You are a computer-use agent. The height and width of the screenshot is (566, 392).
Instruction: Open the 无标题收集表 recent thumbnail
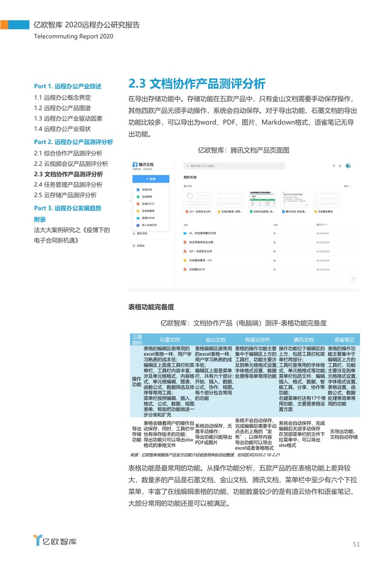(x=327, y=202)
